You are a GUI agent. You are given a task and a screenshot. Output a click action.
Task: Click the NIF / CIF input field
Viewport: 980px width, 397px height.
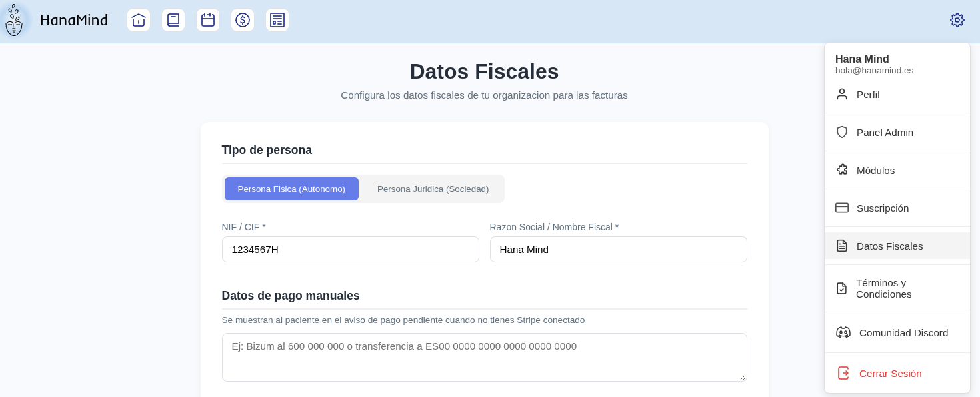[351, 250]
